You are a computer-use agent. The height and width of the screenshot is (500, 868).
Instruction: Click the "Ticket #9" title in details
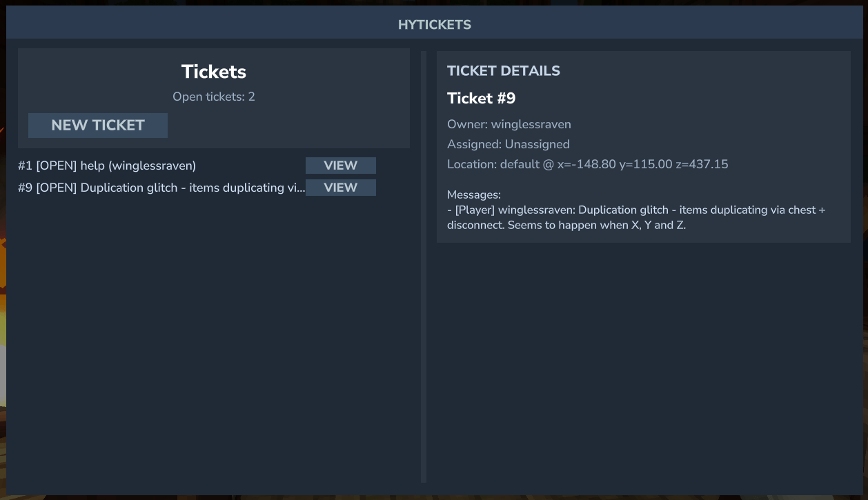(x=482, y=99)
